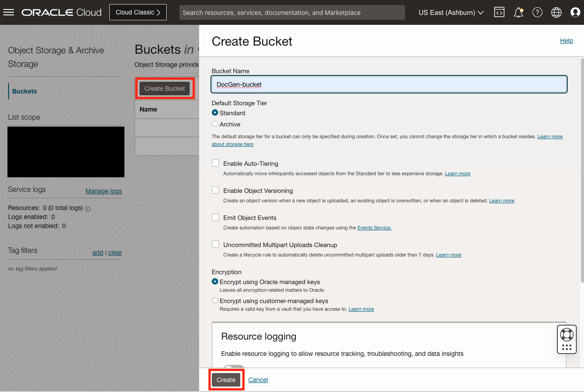Image resolution: width=584 pixels, height=392 pixels.
Task: Cancel the bucket creation
Action: click(257, 380)
